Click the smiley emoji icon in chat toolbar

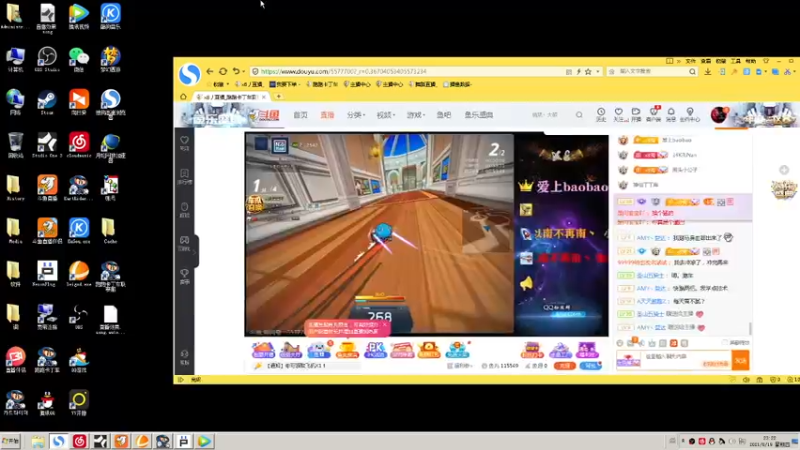click(x=620, y=343)
